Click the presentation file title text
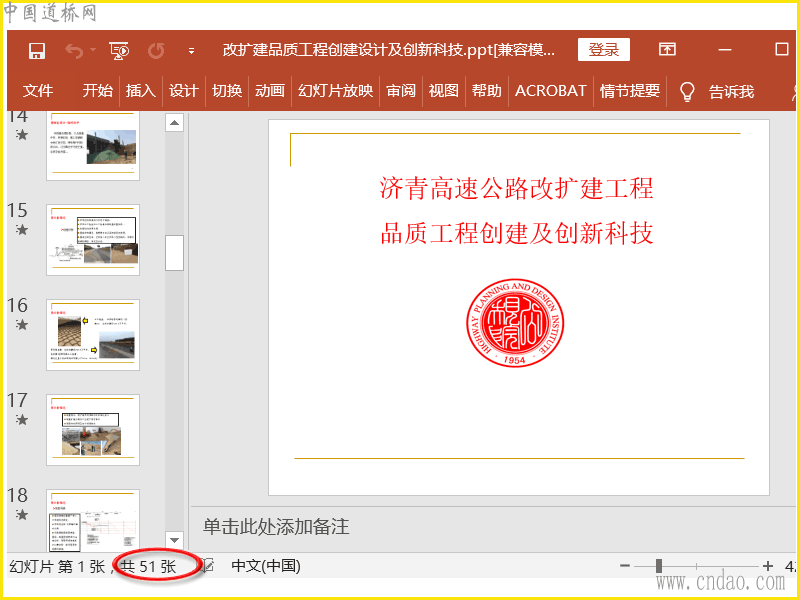 point(389,50)
